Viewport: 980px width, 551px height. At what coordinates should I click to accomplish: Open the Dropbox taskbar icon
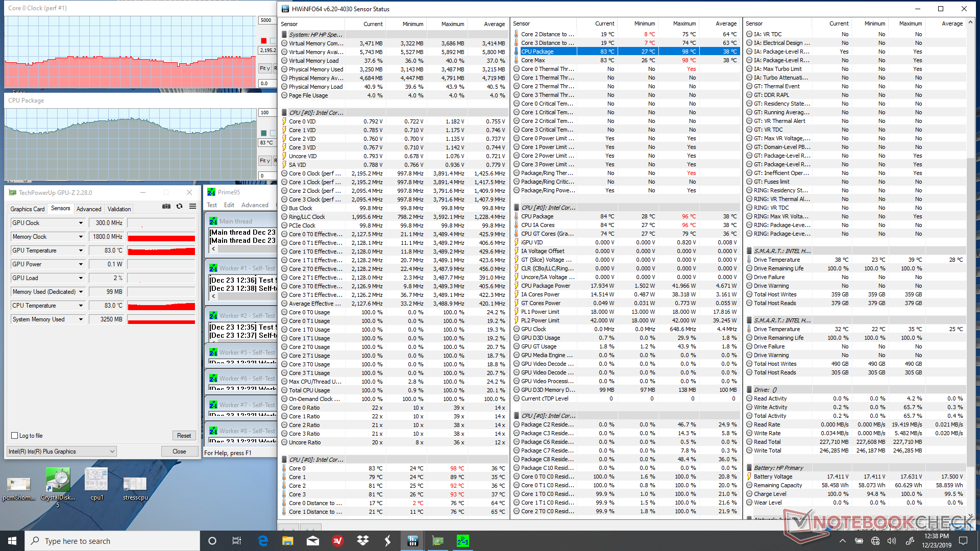(363, 541)
